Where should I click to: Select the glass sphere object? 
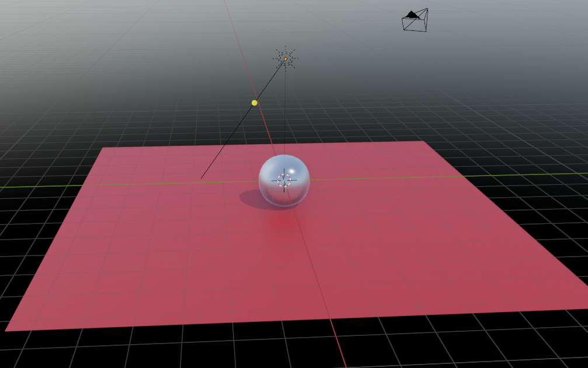[x=284, y=180]
